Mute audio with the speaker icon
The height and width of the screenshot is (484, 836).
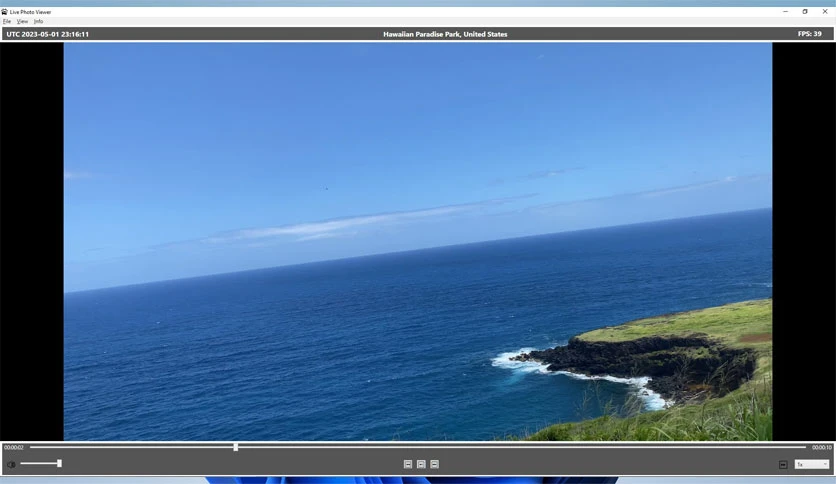pyautogui.click(x=11, y=464)
